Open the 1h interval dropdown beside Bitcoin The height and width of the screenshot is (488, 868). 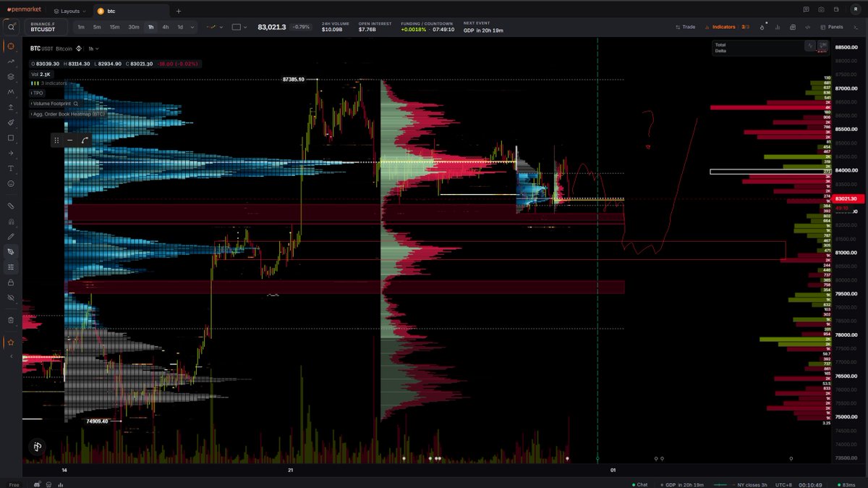pos(94,49)
